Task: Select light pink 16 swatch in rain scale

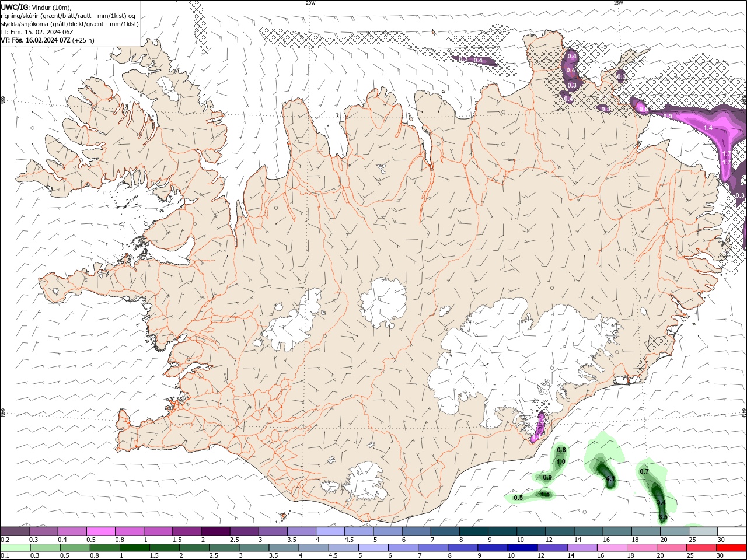Action: tap(612, 548)
